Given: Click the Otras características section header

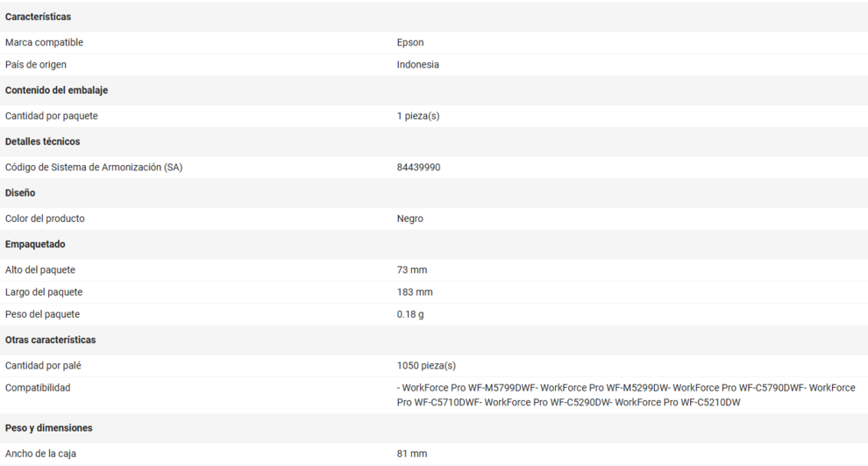Looking at the screenshot, I should point(50,340).
